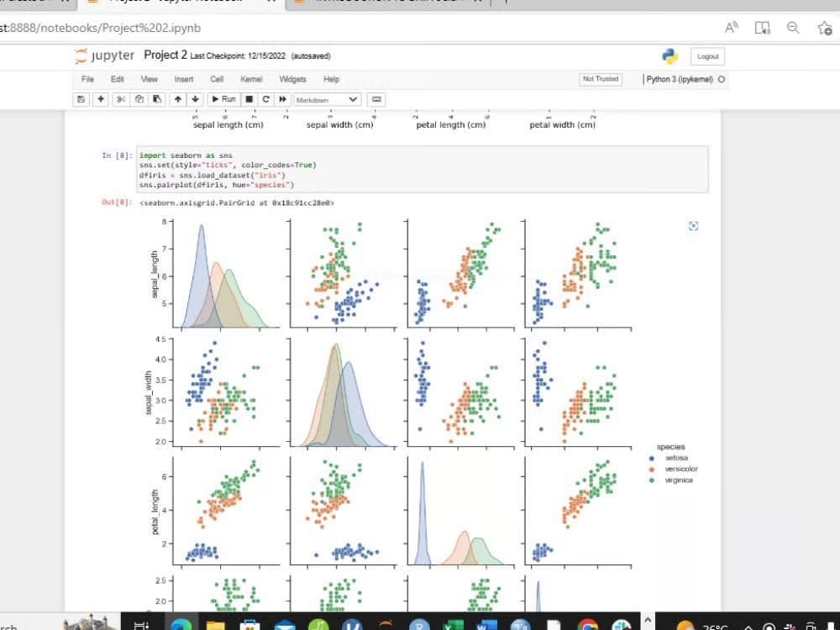Click the petal_length y-axis label

pyautogui.click(x=155, y=512)
